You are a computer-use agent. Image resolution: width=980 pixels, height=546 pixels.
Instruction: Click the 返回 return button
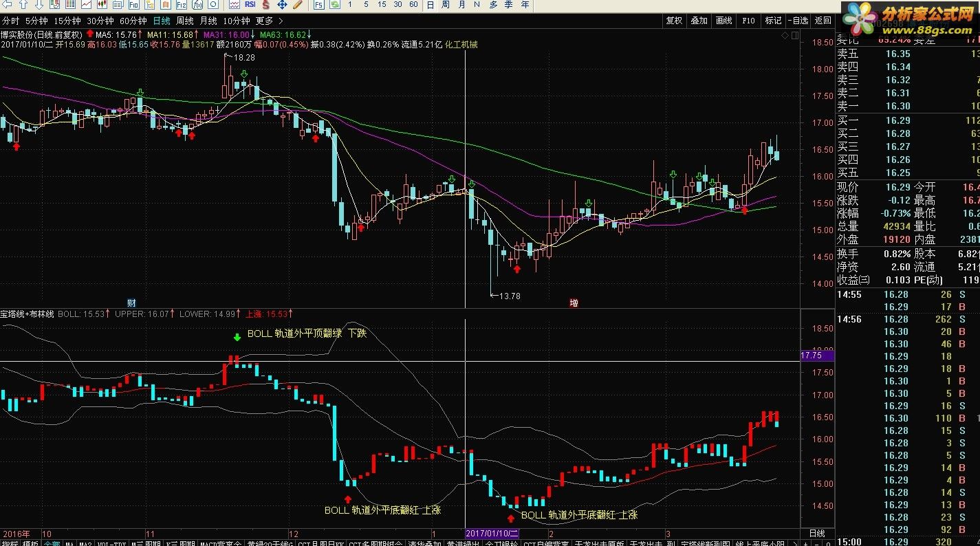823,21
